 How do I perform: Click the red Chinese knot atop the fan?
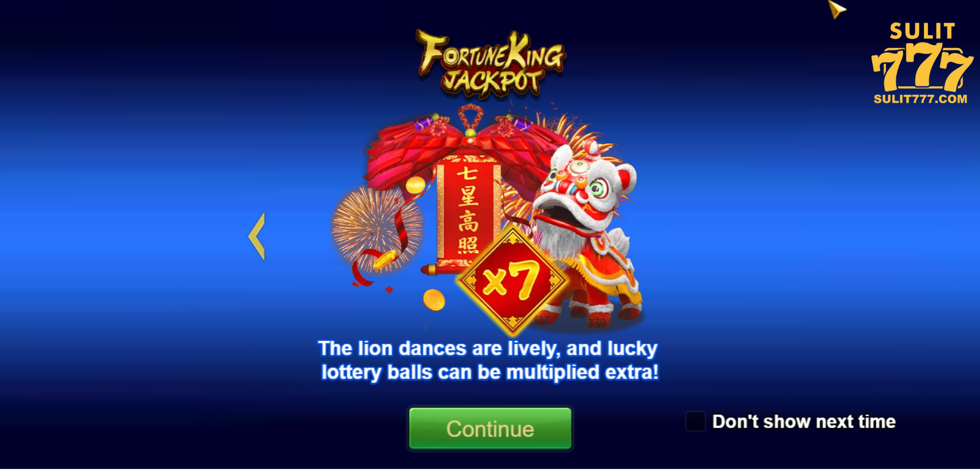point(470,121)
